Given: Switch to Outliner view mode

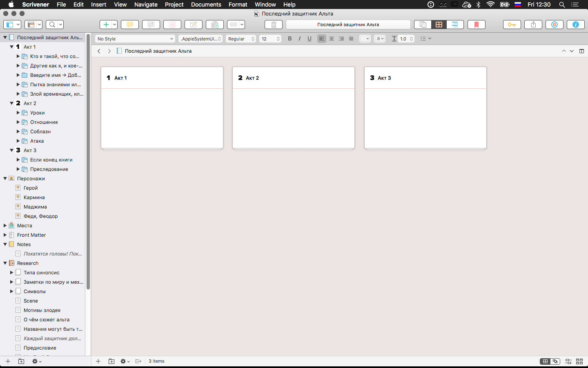Looking at the screenshot, I should tap(455, 25).
